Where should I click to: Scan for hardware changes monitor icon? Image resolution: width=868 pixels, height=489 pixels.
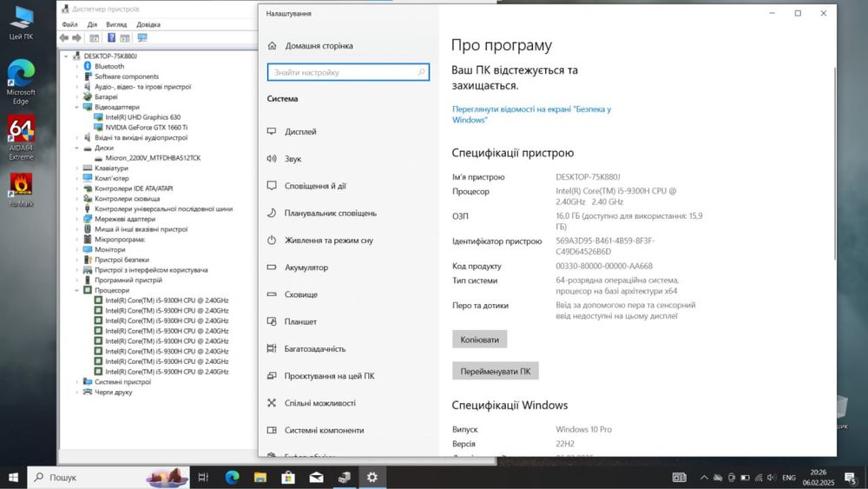[x=142, y=37]
